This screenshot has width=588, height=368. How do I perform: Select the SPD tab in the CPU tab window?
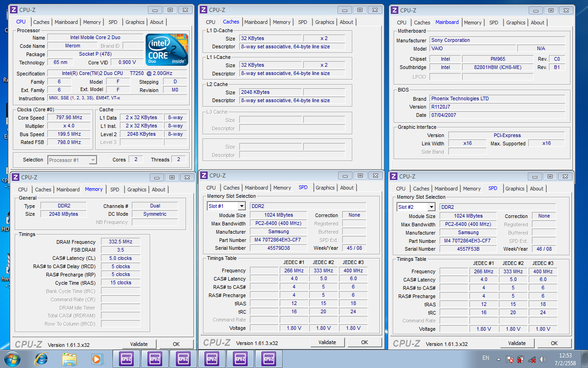(x=113, y=22)
